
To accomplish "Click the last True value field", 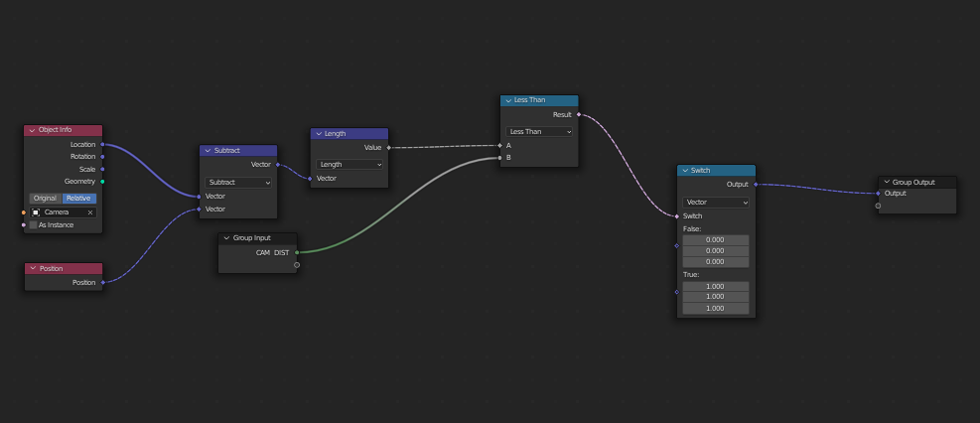I will pos(716,308).
